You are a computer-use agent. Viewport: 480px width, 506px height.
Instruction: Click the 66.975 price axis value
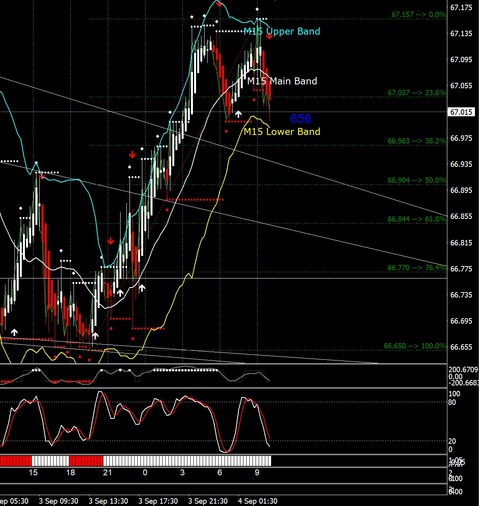coord(461,138)
